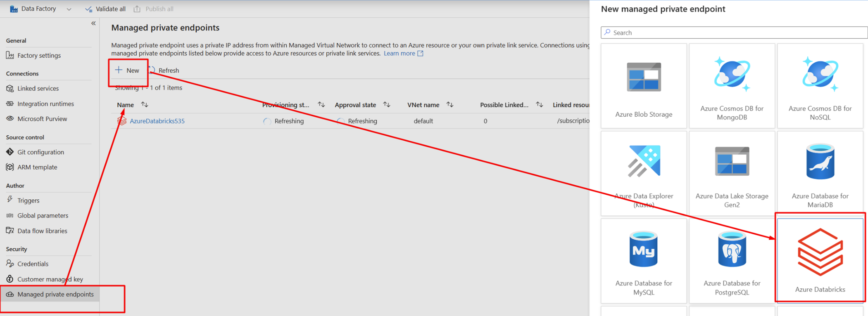
Task: Collapse the left navigation pane
Action: [93, 24]
